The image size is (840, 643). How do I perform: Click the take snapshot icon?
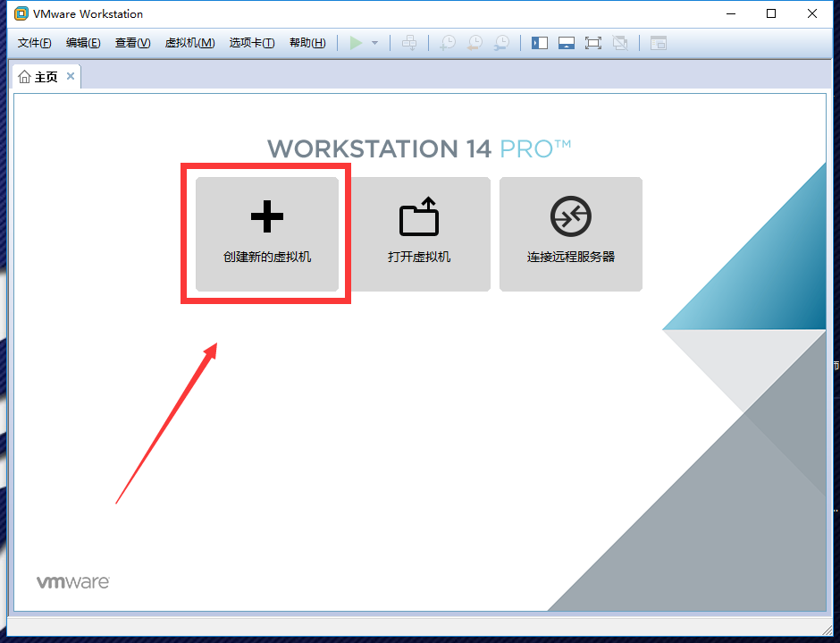[448, 43]
